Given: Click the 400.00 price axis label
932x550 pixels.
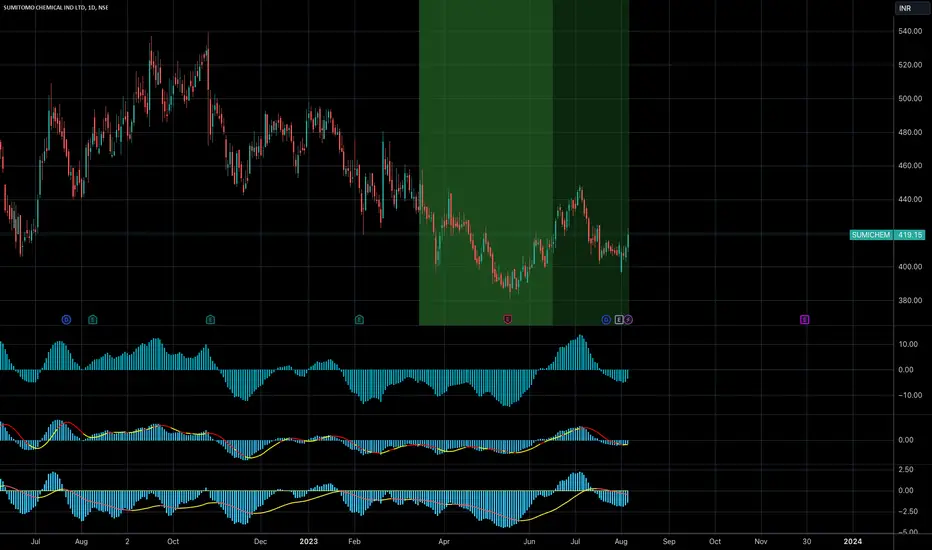Looking at the screenshot, I should pos(910,267).
